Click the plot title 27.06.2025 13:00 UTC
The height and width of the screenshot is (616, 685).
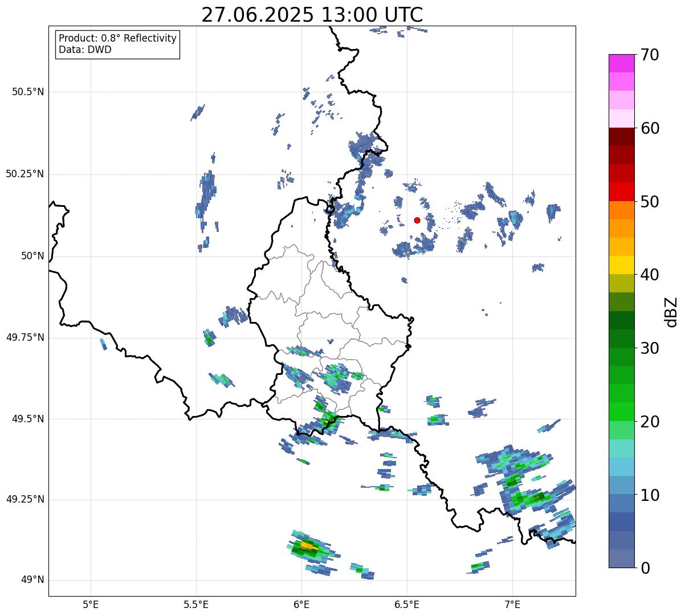[x=312, y=14]
